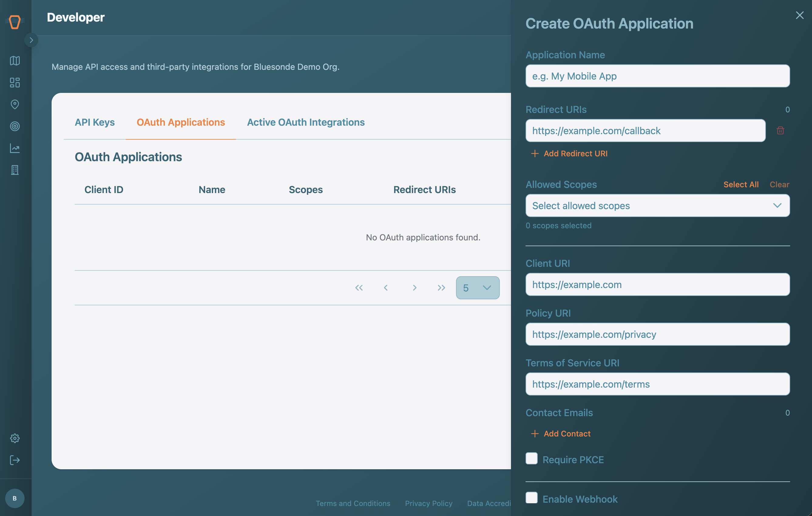Select the OAuth Applications tab

click(x=181, y=122)
